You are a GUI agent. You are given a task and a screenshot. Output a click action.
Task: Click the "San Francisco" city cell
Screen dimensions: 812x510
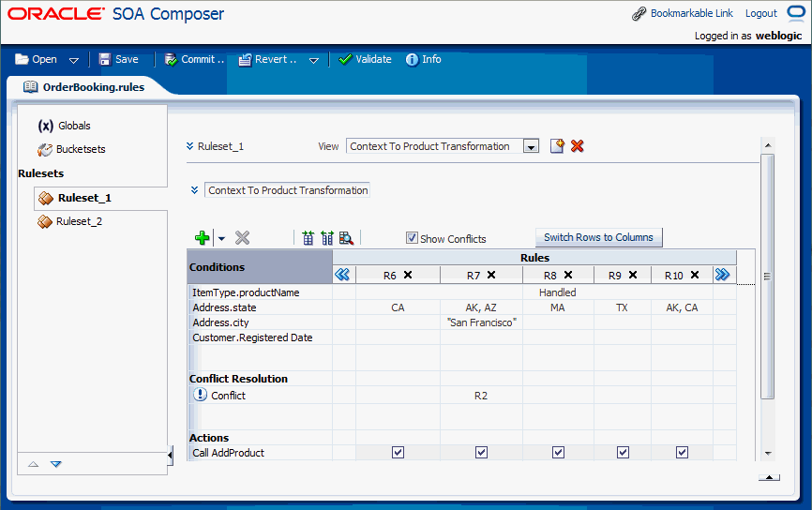pyautogui.click(x=482, y=322)
